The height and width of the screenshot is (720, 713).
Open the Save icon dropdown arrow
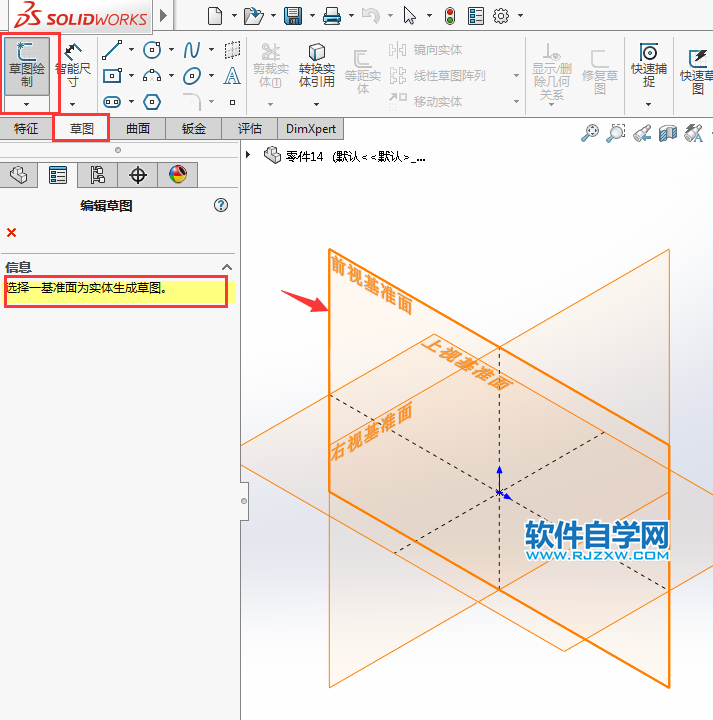(x=312, y=16)
